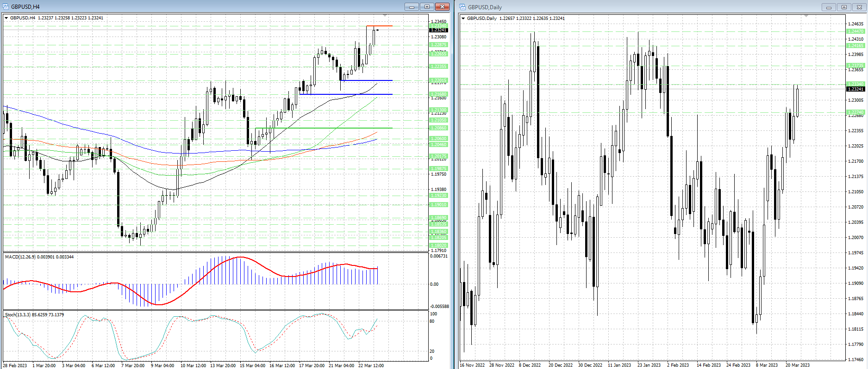Select the red horizontal line above H4 candles
868x369 pixels.
380,26
